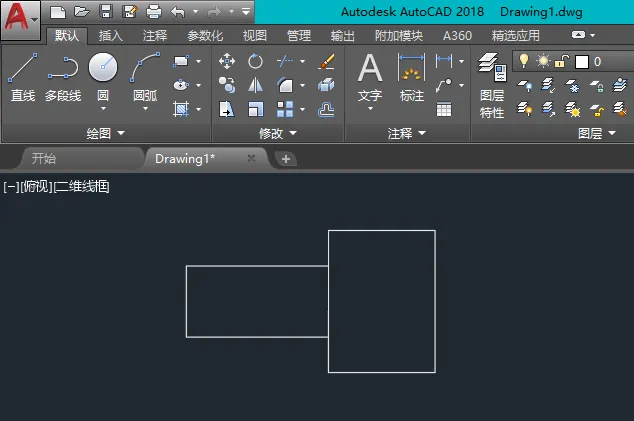Switch to the A360 ribbon tab
The image size is (634, 421).
pyautogui.click(x=457, y=36)
